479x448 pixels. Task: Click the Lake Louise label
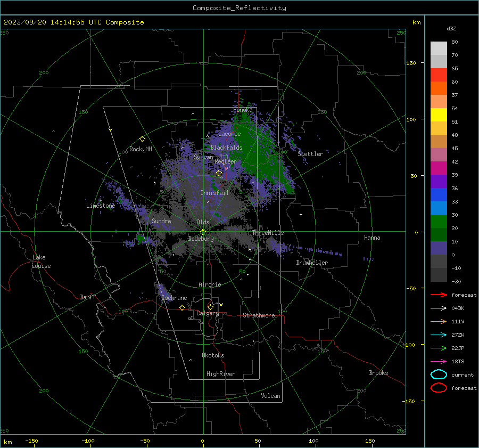[41, 262]
